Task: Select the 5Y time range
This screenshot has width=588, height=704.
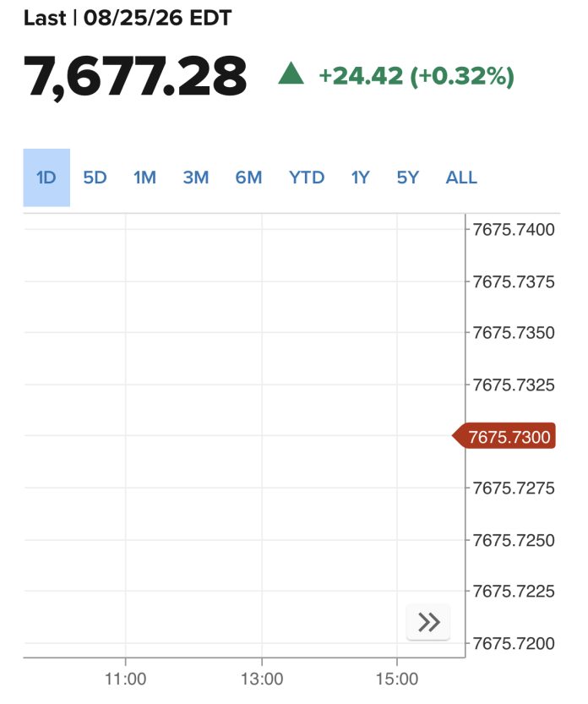Action: pos(407,177)
